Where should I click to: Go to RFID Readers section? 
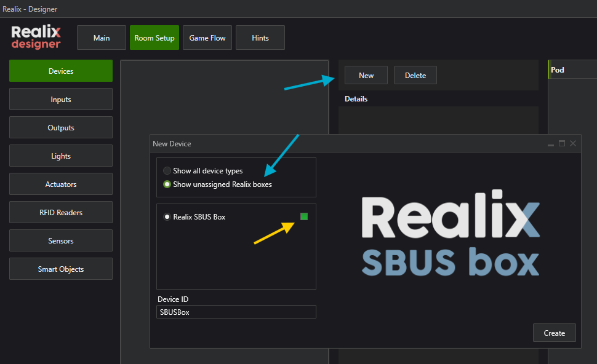tap(61, 212)
